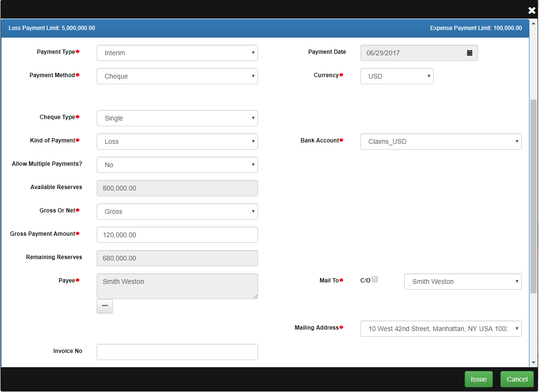Open the Mail To dropdown for Smith Weston
This screenshot has width=539, height=392.
(x=462, y=281)
